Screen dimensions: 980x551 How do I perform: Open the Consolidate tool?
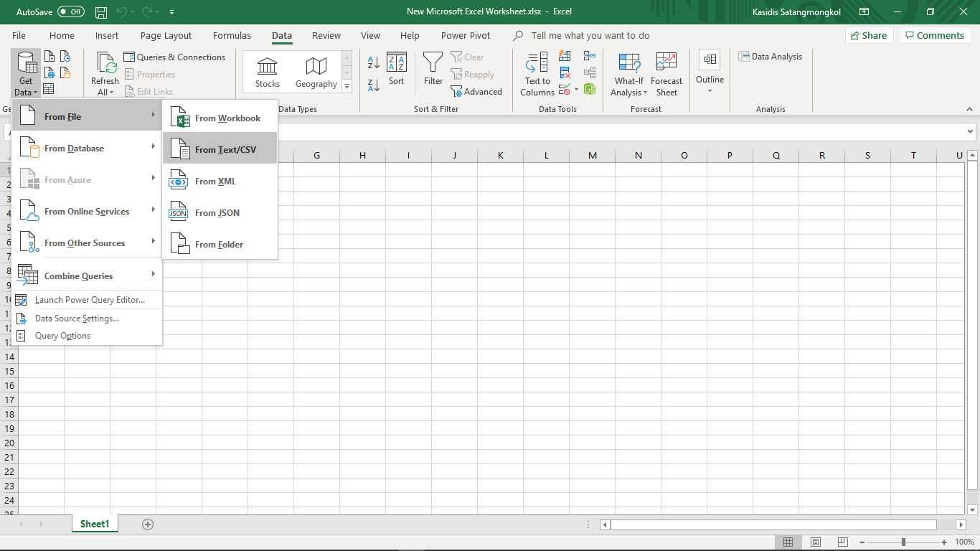pyautogui.click(x=590, y=55)
